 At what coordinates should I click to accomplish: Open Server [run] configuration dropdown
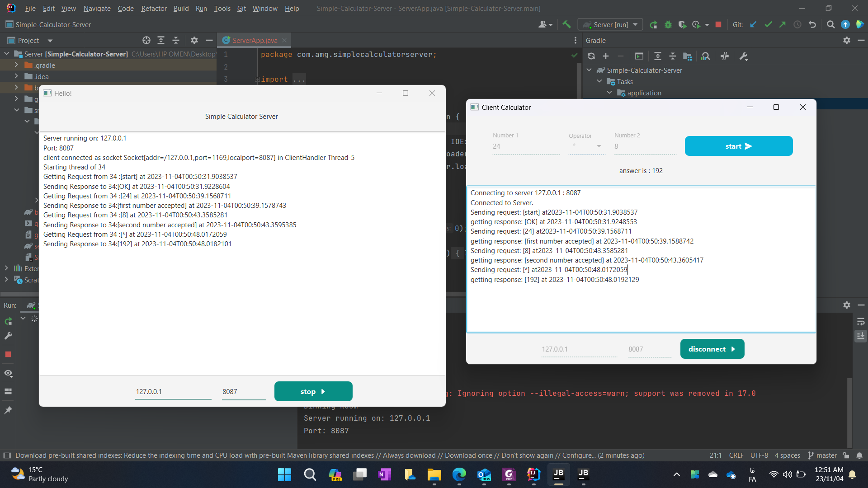(610, 24)
